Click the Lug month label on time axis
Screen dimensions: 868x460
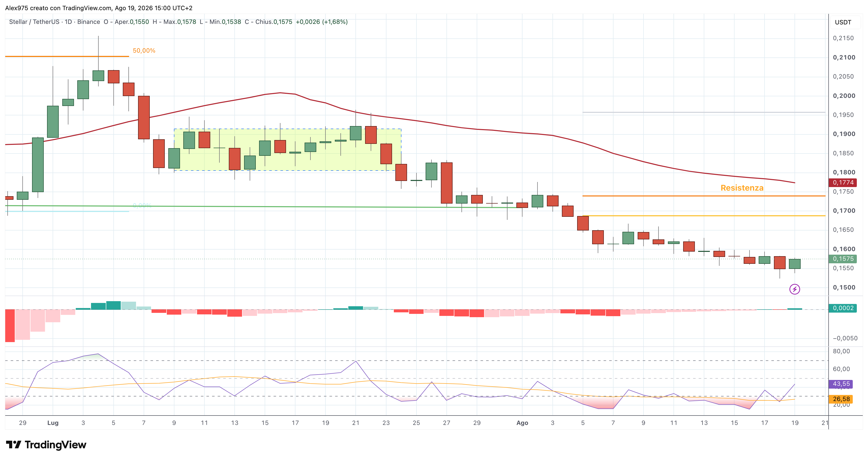[53, 423]
